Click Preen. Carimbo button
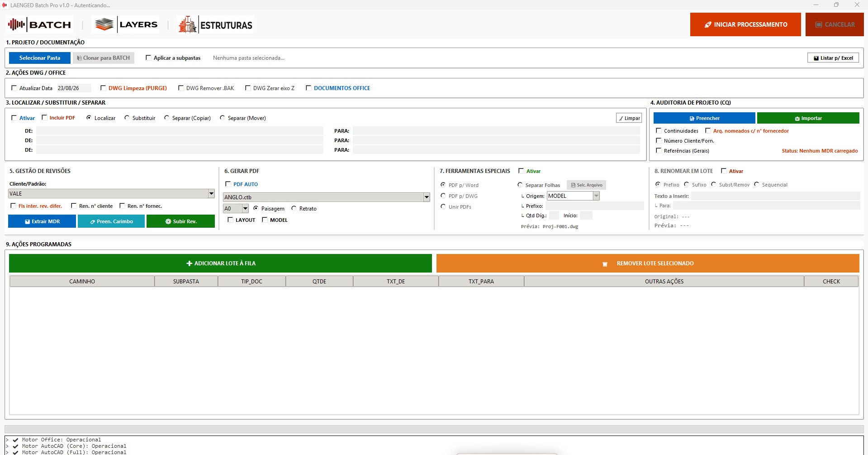The width and height of the screenshot is (868, 455). (111, 221)
